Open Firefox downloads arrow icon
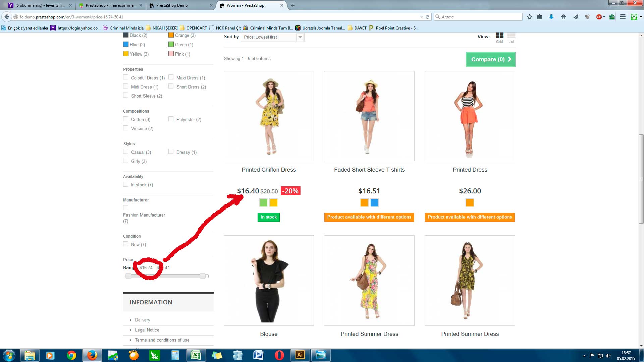 [551, 17]
